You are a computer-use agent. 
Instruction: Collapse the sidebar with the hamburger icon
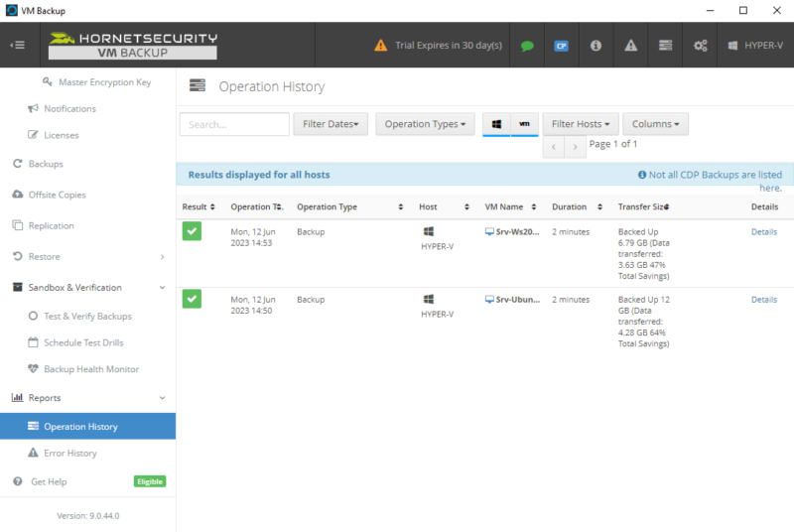coord(18,45)
